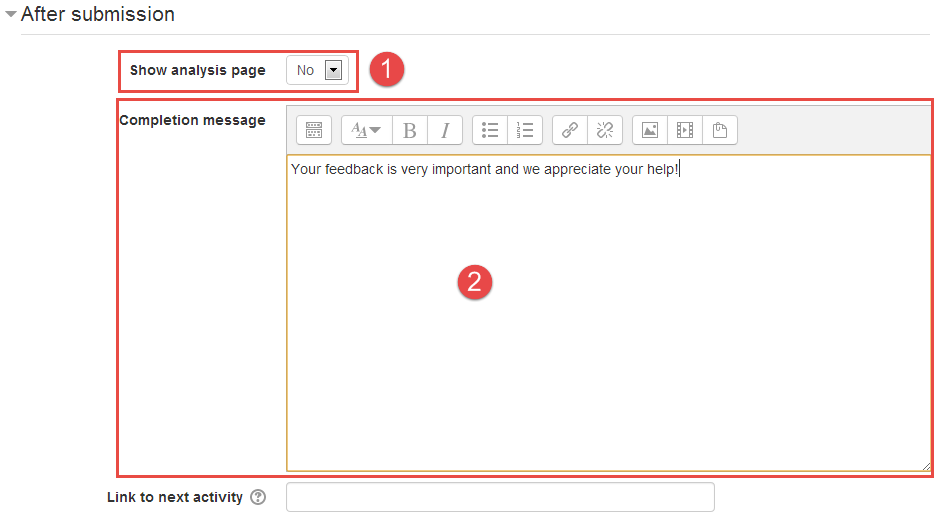
Task: Open the paragraph styles dropdown
Action: (366, 130)
